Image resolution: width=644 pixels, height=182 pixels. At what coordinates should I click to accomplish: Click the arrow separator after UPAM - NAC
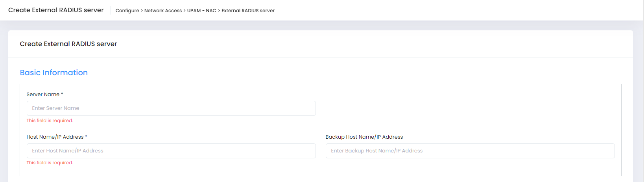pos(219,11)
